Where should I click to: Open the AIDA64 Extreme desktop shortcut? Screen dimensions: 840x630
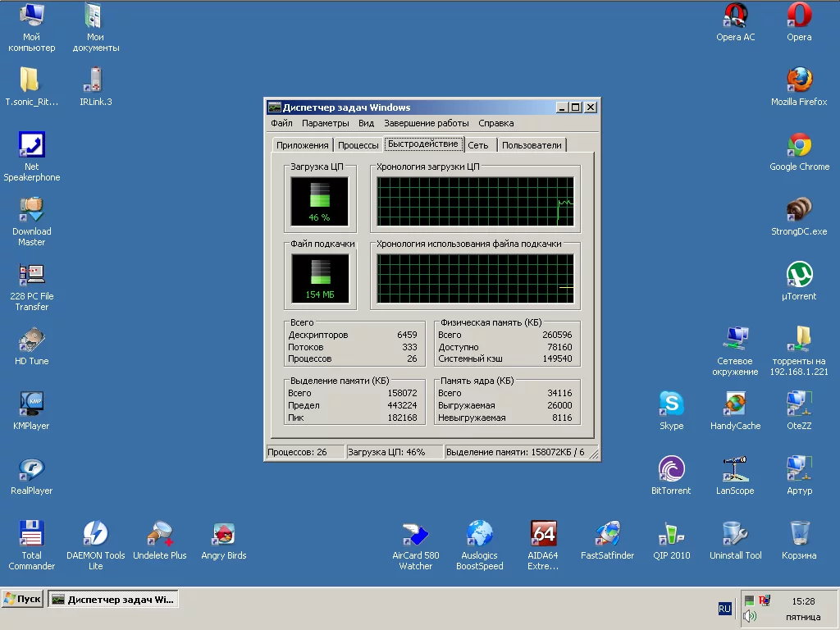(543, 534)
